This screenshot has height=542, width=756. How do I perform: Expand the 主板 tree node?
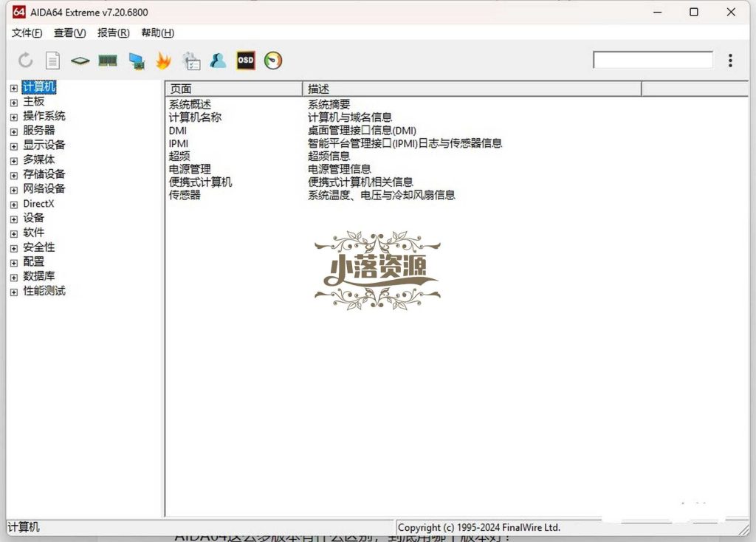[13, 103]
